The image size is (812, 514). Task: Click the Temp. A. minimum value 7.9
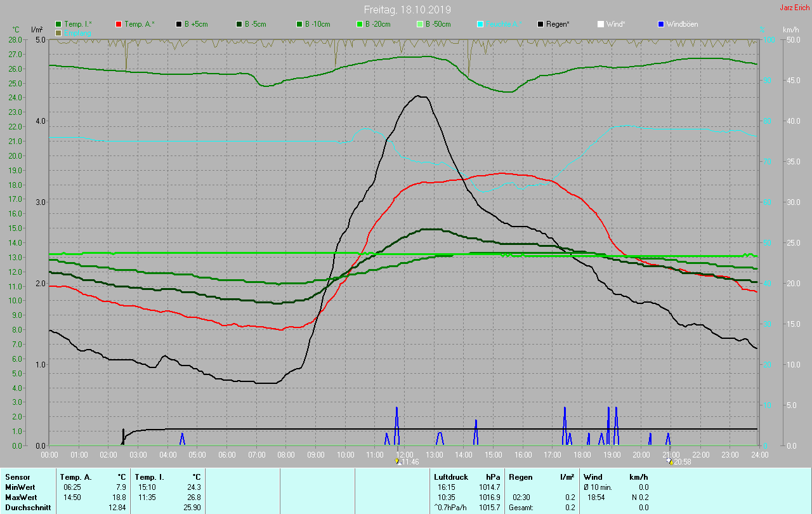click(x=121, y=487)
